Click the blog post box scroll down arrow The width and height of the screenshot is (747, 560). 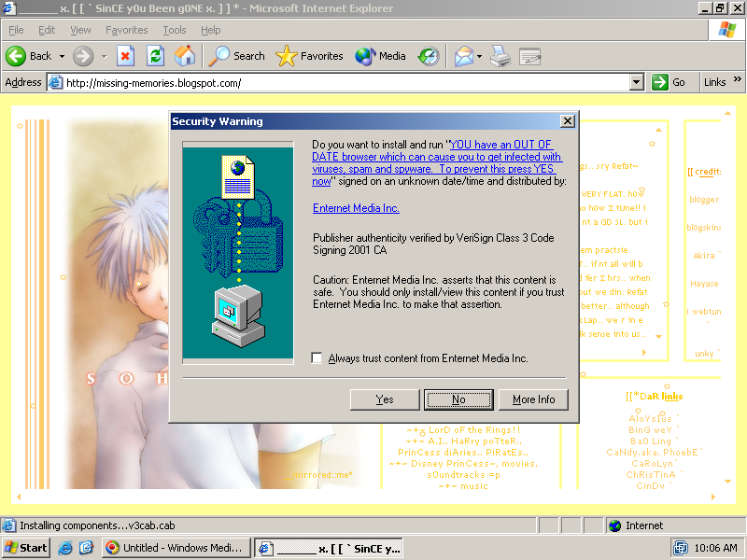point(659,337)
